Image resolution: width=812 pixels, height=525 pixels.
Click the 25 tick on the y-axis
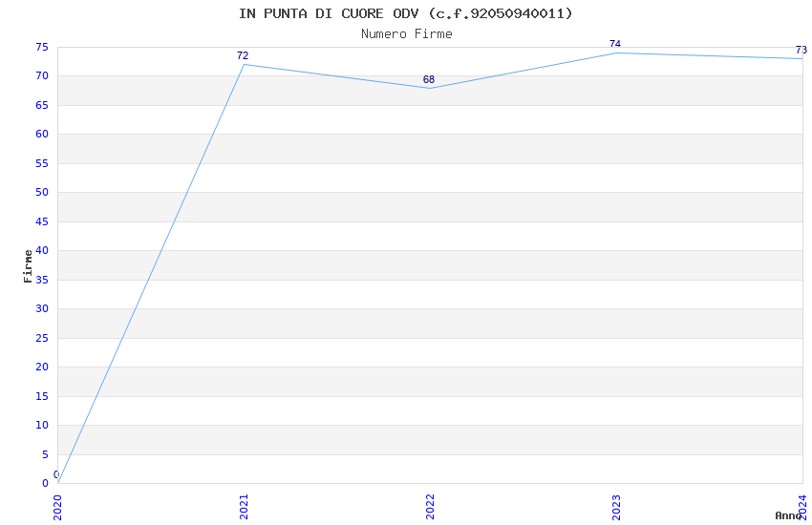(41, 338)
